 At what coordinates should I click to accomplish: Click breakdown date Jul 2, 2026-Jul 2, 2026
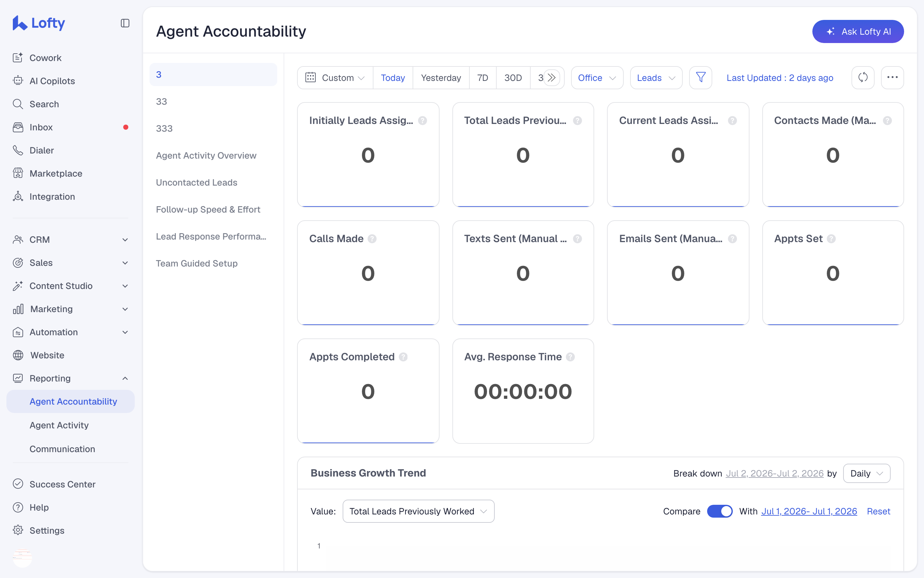point(775,473)
